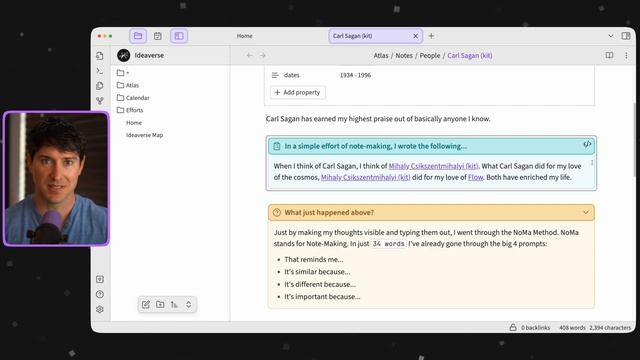Click the dates property icon
The height and width of the screenshot is (360, 640).
coord(275,75)
